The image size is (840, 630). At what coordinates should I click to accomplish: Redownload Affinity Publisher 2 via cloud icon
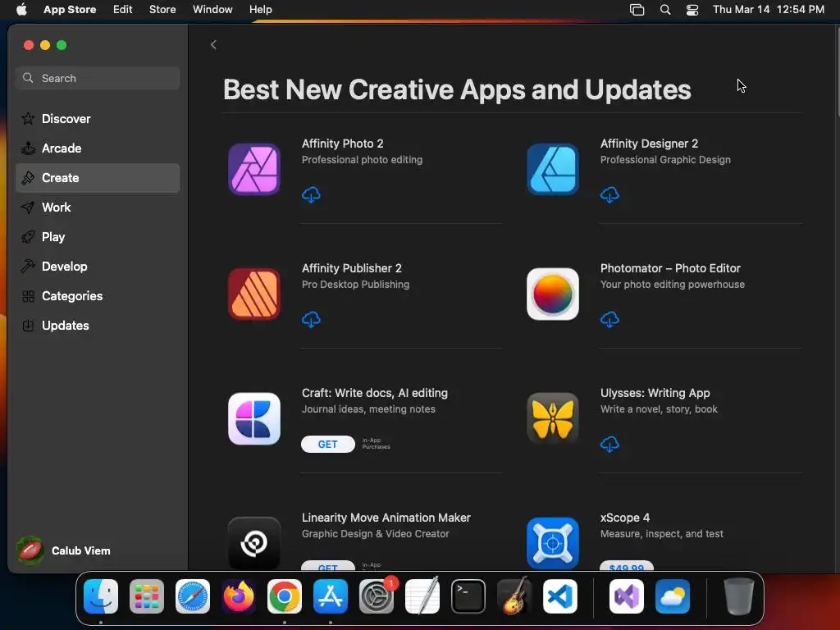[311, 320]
